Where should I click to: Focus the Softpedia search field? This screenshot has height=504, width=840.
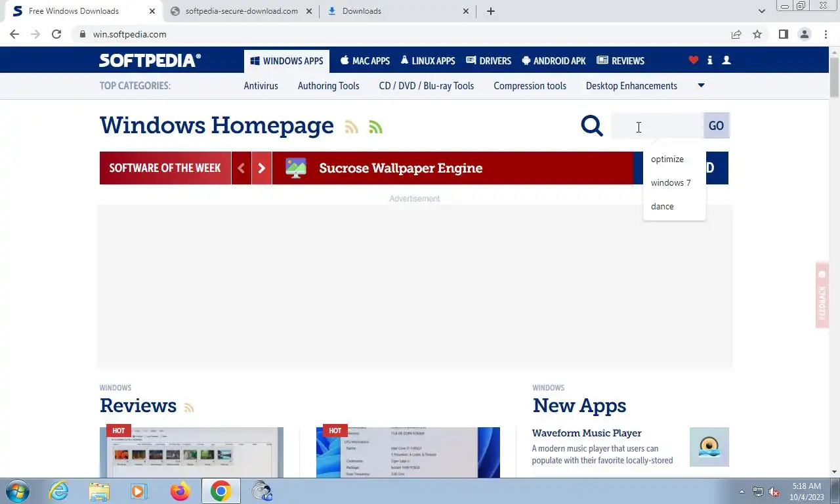pyautogui.click(x=657, y=125)
